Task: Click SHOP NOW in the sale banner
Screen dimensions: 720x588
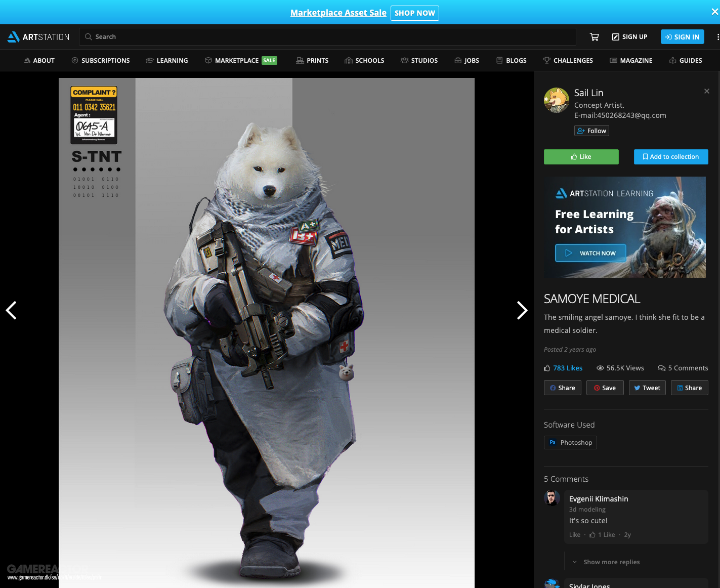Action: point(414,13)
